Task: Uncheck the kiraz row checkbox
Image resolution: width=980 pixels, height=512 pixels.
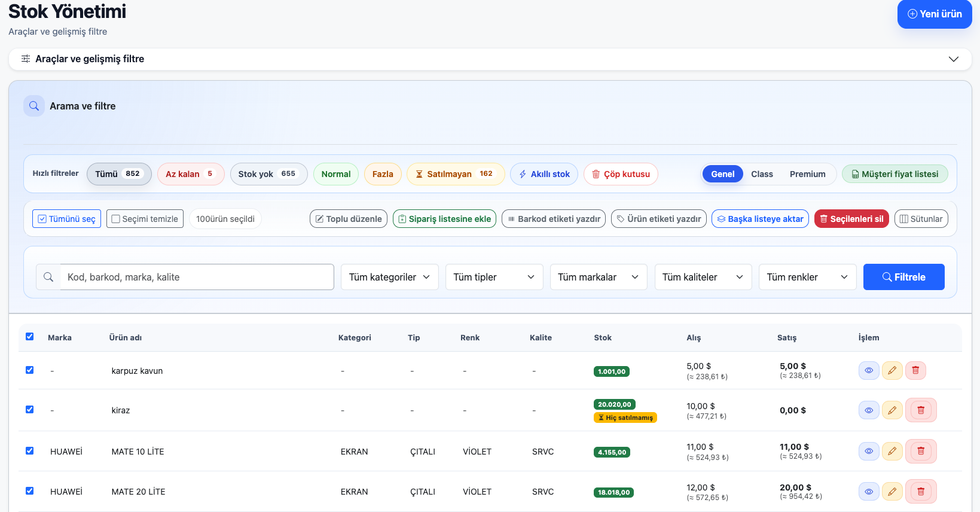Action: point(30,410)
